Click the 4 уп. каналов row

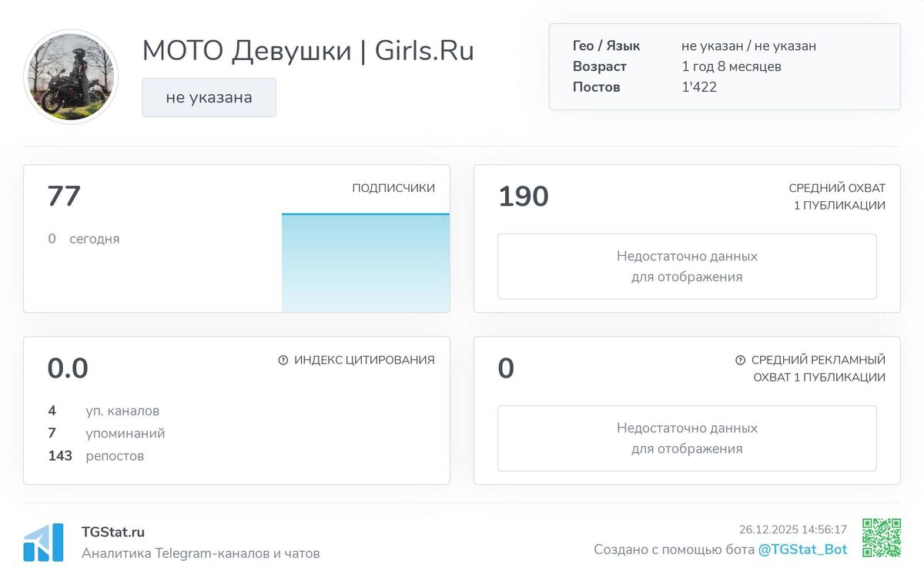104,411
